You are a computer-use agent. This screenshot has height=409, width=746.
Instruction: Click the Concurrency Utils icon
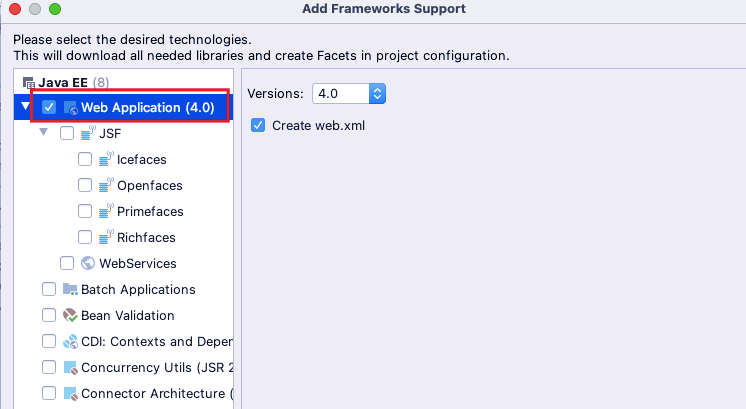pyautogui.click(x=70, y=368)
